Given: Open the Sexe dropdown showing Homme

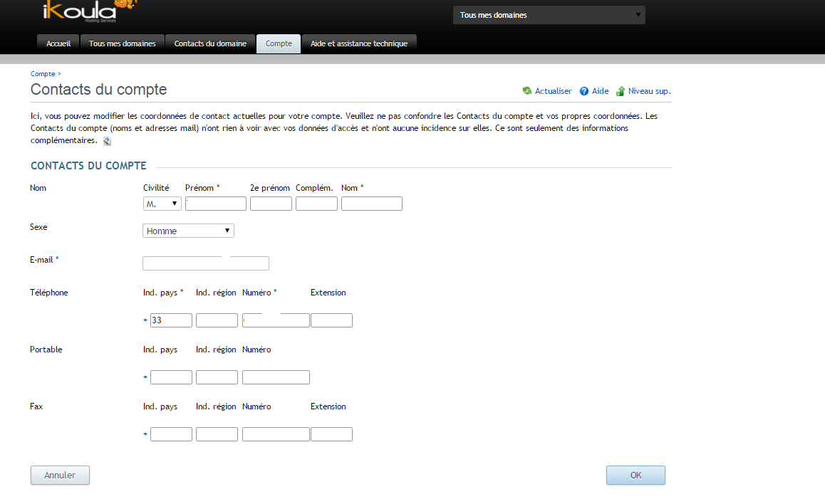Looking at the screenshot, I should click(188, 231).
